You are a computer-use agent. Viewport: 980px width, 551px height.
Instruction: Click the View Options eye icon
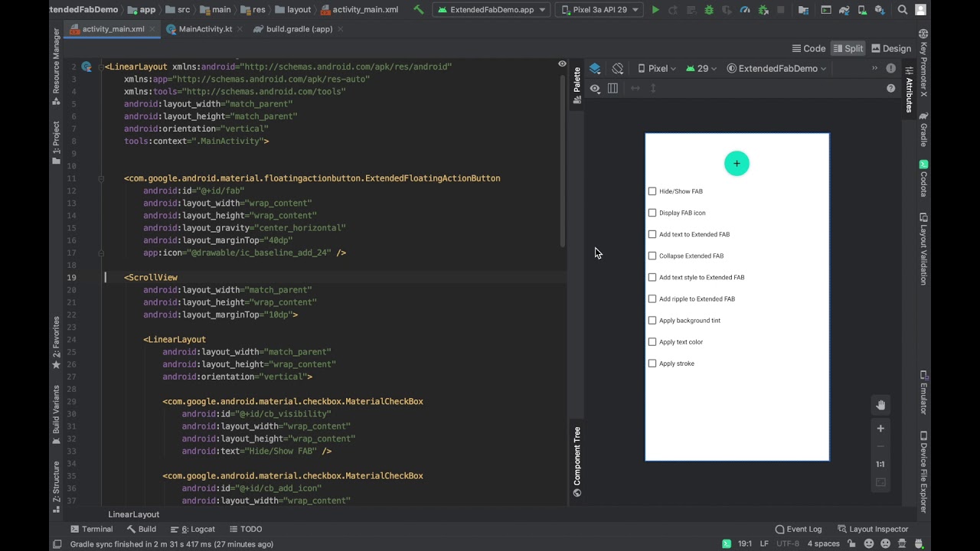595,88
